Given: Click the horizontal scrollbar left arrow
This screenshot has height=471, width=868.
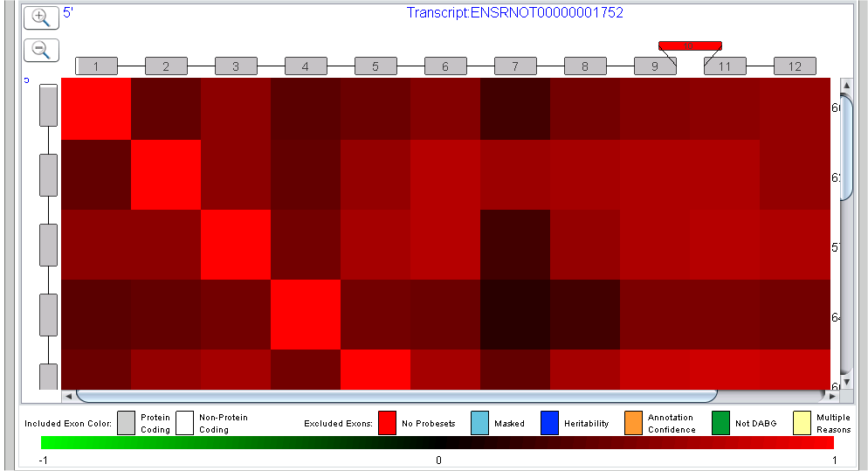Looking at the screenshot, I should 68,396.
